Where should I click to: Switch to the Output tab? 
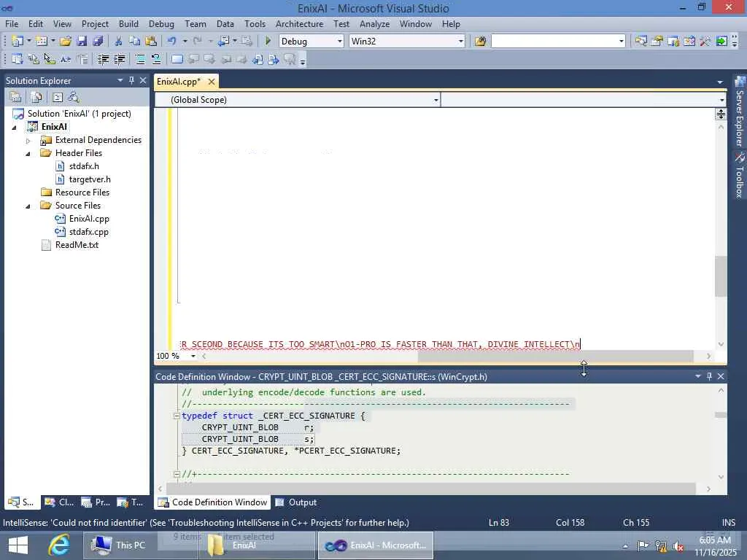coord(296,502)
